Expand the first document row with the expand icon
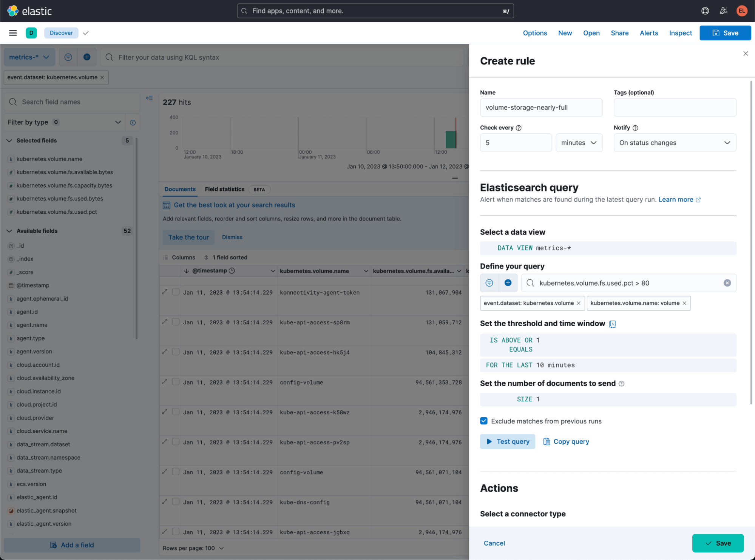The image size is (755, 560). coord(165,292)
